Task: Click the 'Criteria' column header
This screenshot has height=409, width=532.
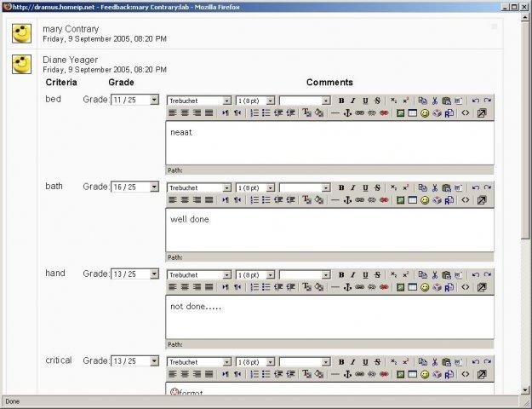Action: coord(61,83)
